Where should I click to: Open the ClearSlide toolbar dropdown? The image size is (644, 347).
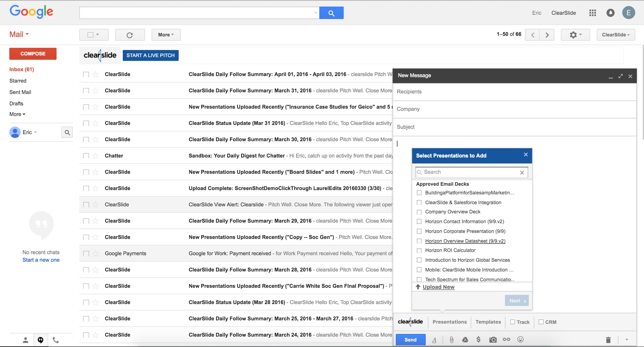coord(616,35)
